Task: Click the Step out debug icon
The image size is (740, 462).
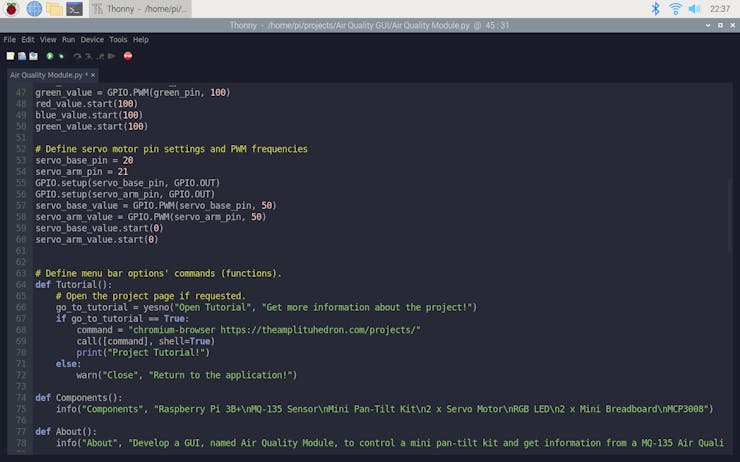Action: [x=101, y=56]
